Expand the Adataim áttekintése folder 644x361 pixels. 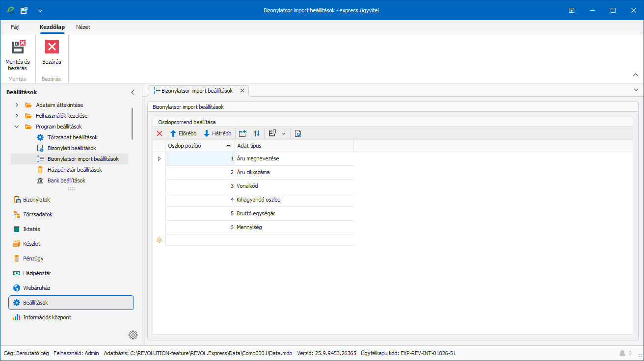click(17, 105)
